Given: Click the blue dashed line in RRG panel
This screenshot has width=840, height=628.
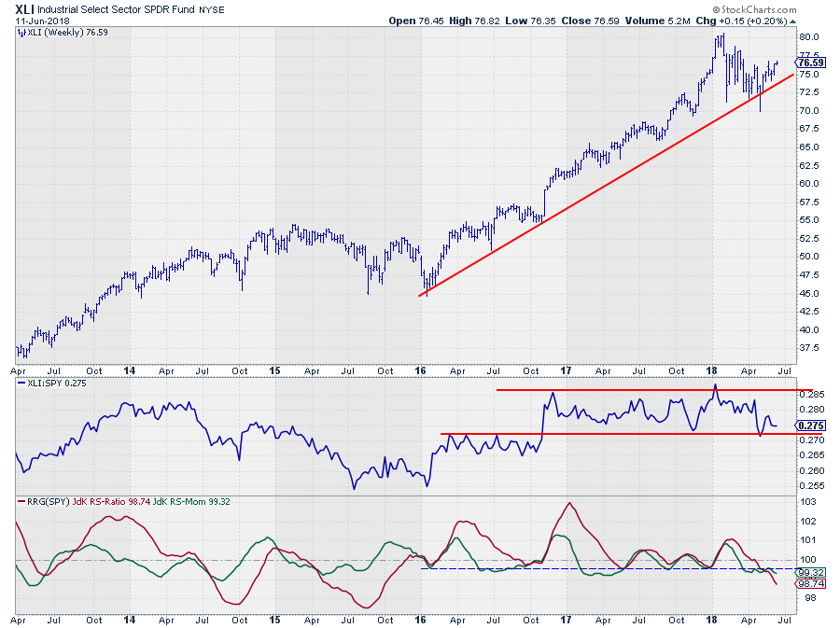Looking at the screenshot, I should coord(608,568).
